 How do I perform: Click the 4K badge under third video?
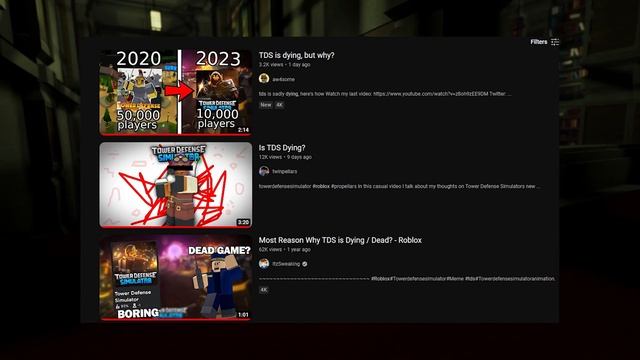264,290
